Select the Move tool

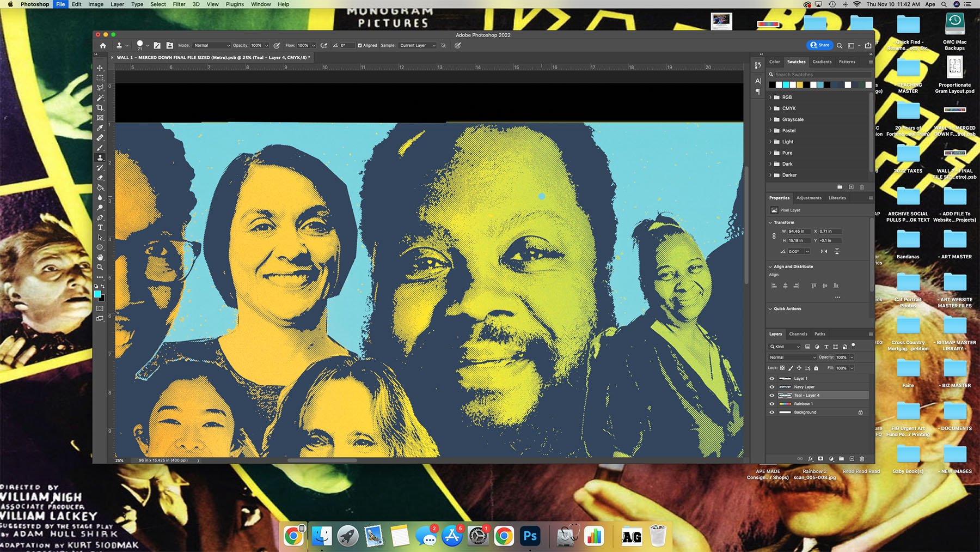(100, 68)
